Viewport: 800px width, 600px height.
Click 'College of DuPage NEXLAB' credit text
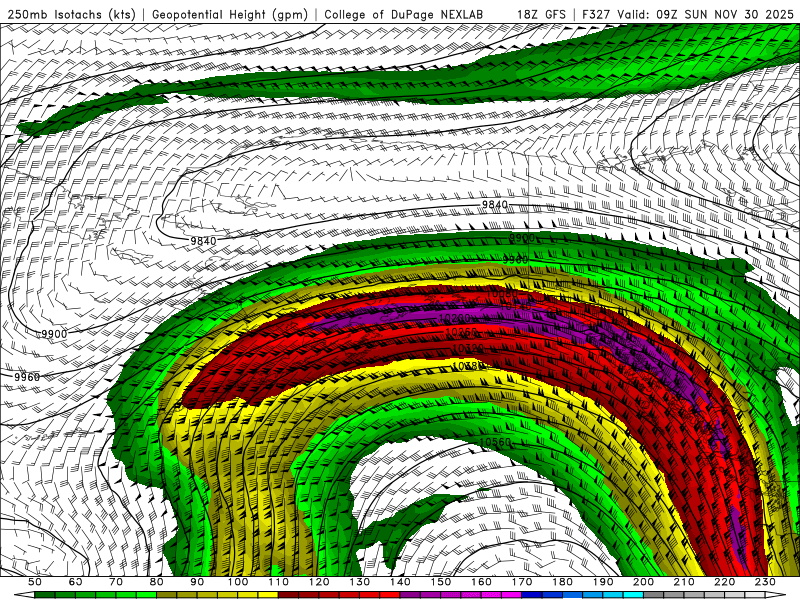404,14
